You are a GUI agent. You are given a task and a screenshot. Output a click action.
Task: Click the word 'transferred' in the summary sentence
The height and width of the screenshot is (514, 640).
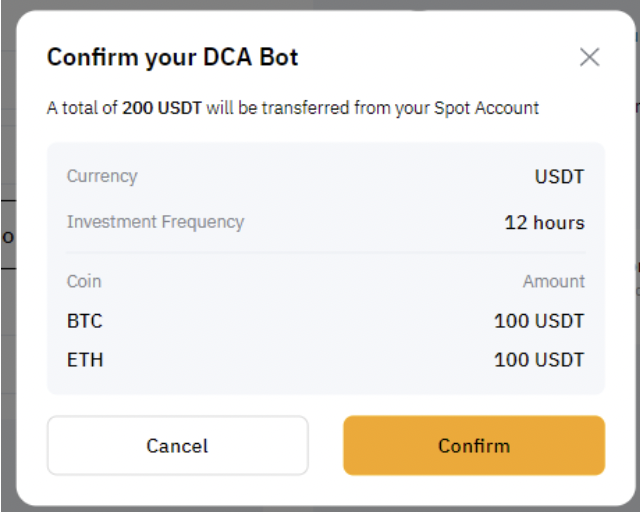point(306,108)
